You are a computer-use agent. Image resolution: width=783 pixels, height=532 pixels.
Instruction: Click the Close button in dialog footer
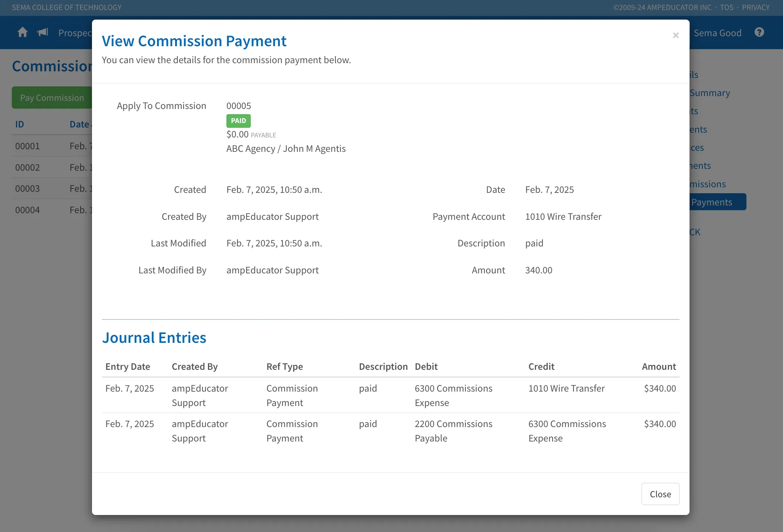[660, 494]
